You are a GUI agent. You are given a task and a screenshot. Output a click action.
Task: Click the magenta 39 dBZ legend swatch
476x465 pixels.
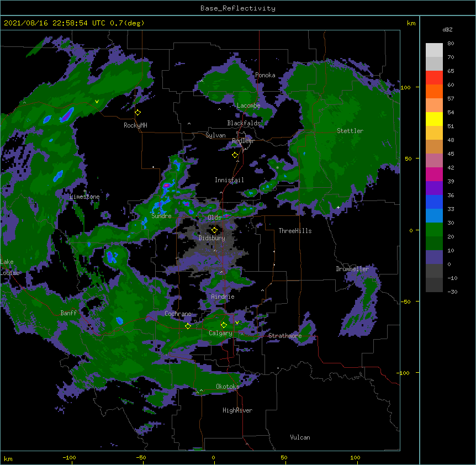[434, 174]
